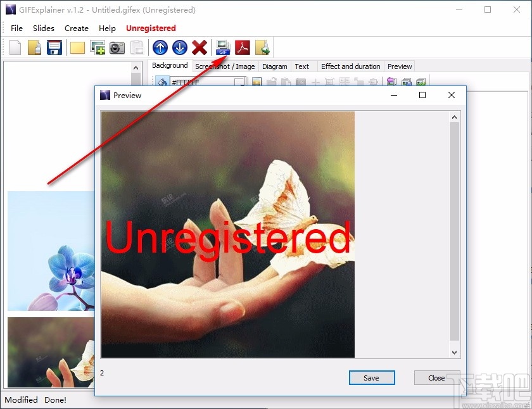This screenshot has height=409, width=532.
Task: Export the animation as GIF
Action: pos(223,47)
